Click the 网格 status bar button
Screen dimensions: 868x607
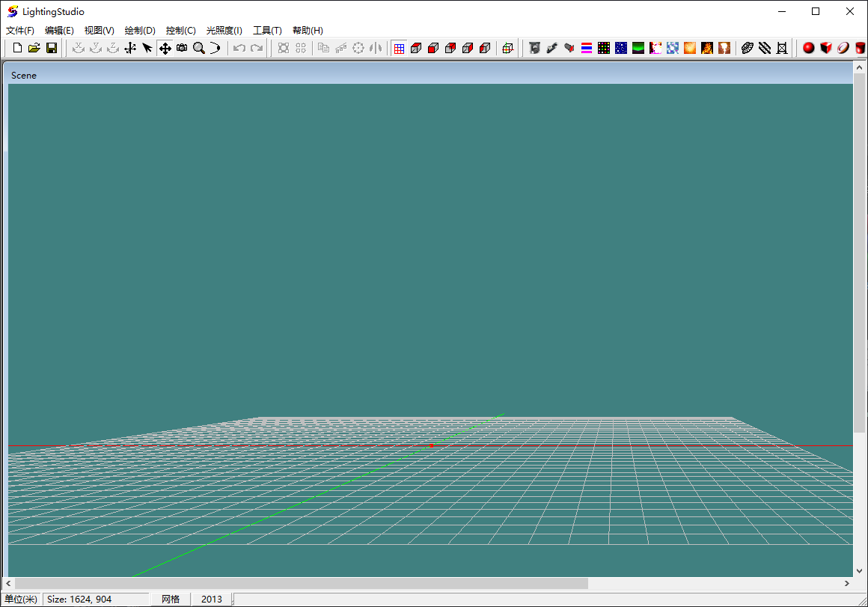(x=171, y=600)
